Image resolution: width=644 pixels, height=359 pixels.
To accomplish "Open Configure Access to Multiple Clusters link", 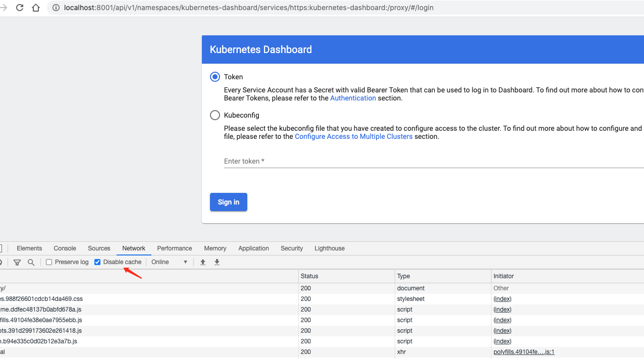I will pos(354,136).
